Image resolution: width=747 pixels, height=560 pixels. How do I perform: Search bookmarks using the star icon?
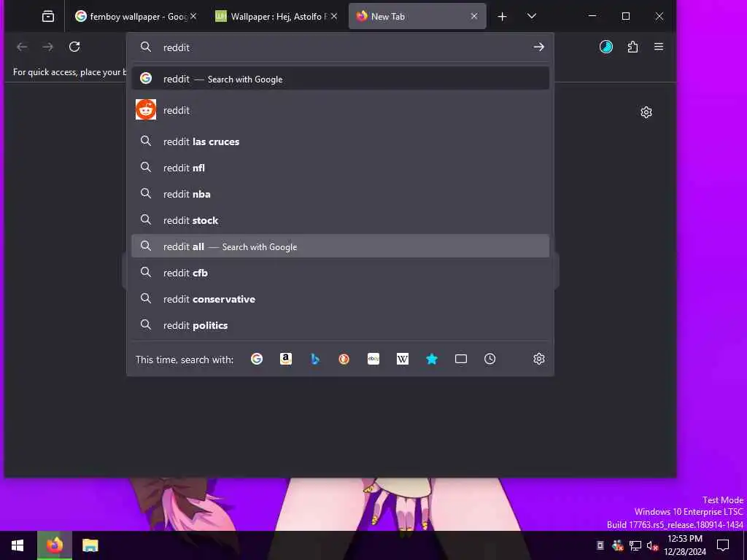(432, 359)
